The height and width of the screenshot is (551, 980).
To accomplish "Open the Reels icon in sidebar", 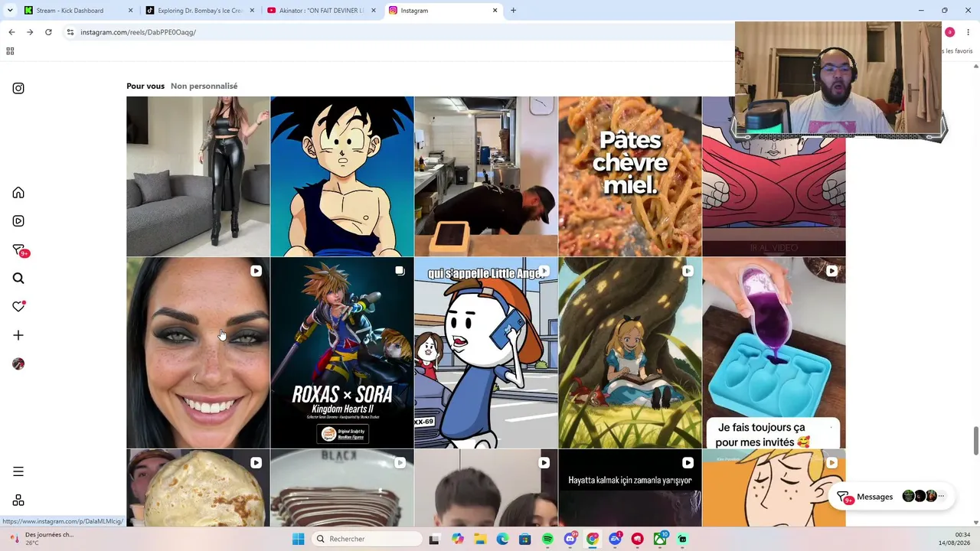I will 18,221.
